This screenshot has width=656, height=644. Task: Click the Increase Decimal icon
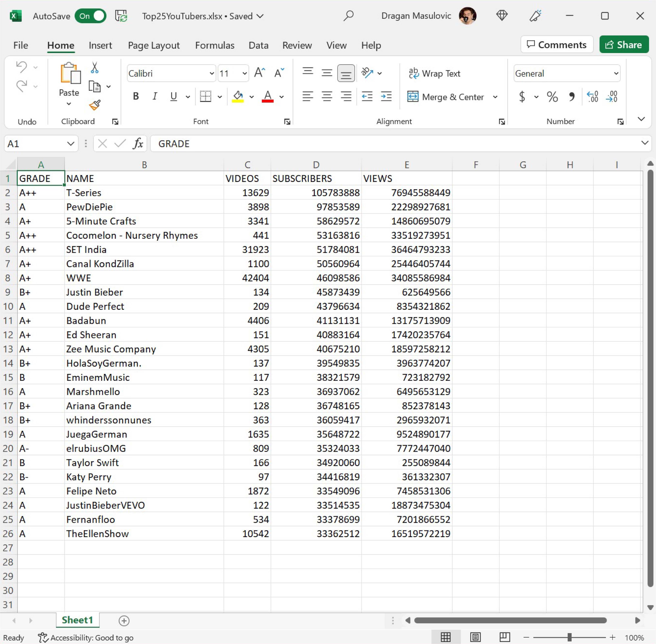(592, 97)
